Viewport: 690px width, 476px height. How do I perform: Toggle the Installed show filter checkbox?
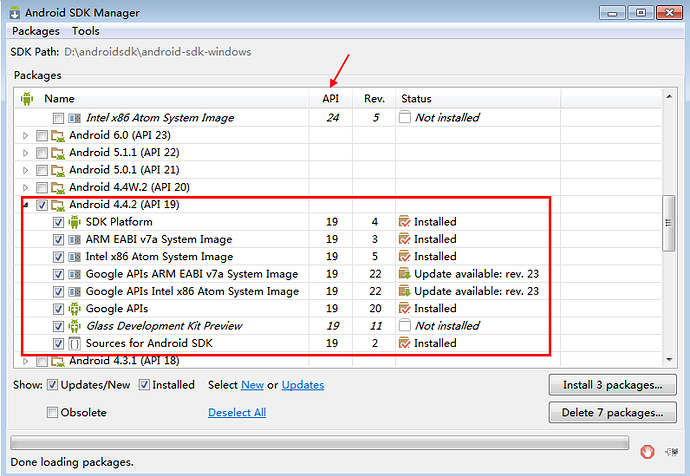coord(144,385)
